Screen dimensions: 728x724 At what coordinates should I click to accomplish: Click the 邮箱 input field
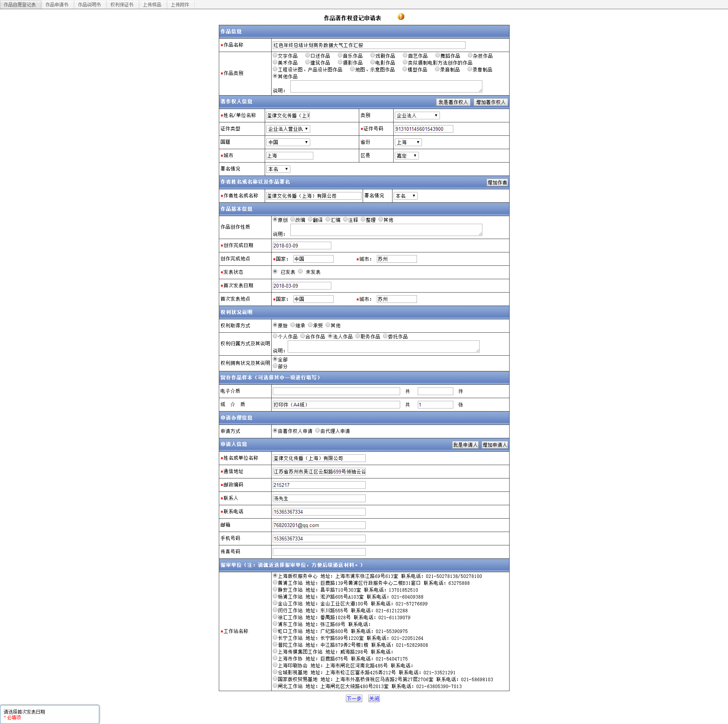319,525
